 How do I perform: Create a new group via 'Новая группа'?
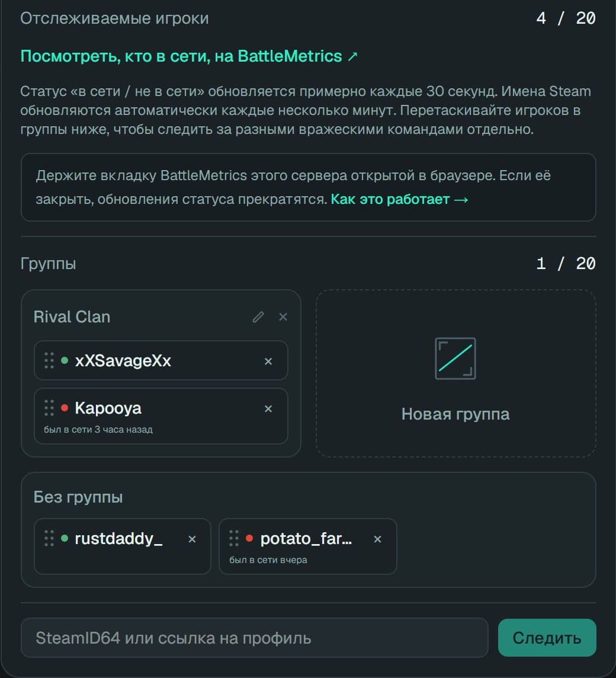pyautogui.click(x=456, y=373)
